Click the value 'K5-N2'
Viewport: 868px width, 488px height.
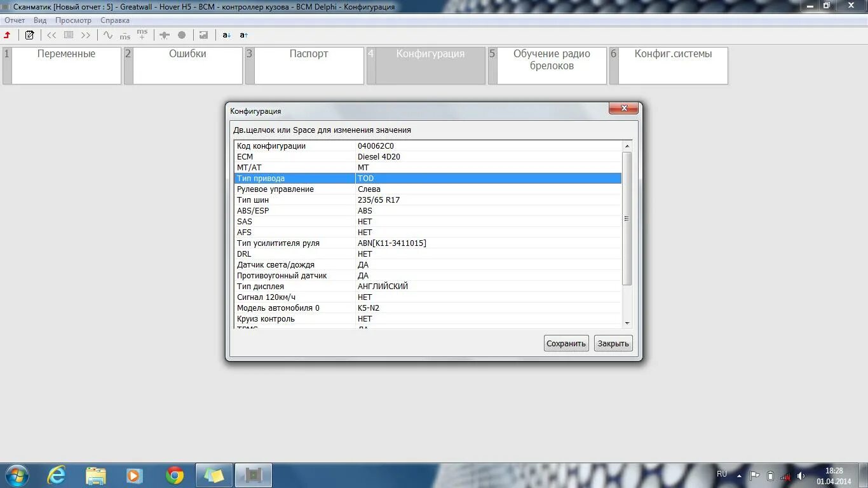[369, 308]
